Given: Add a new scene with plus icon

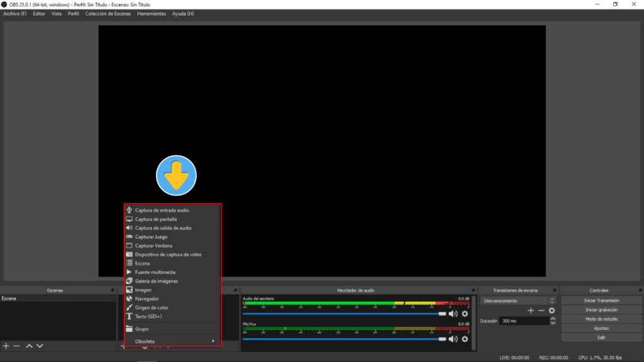Looking at the screenshot, I should click(6, 346).
